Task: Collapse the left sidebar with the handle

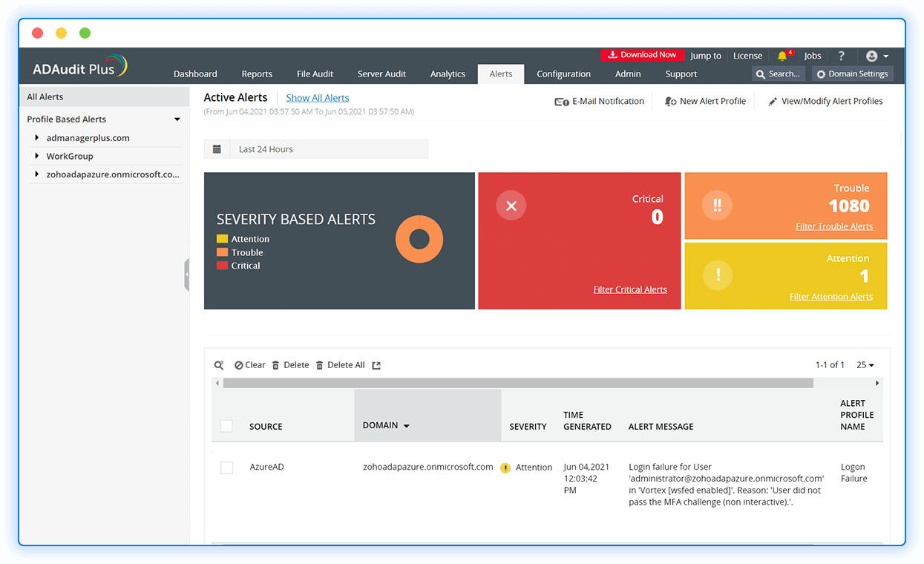Action: (186, 275)
